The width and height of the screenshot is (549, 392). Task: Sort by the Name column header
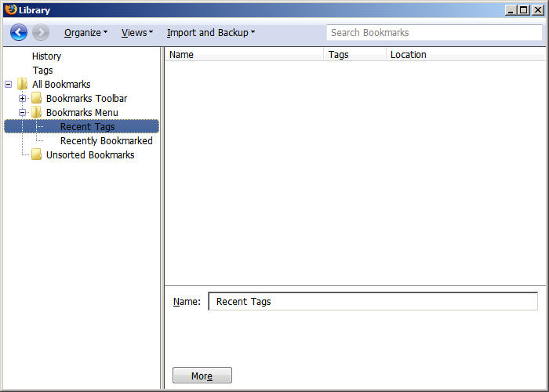pos(244,55)
